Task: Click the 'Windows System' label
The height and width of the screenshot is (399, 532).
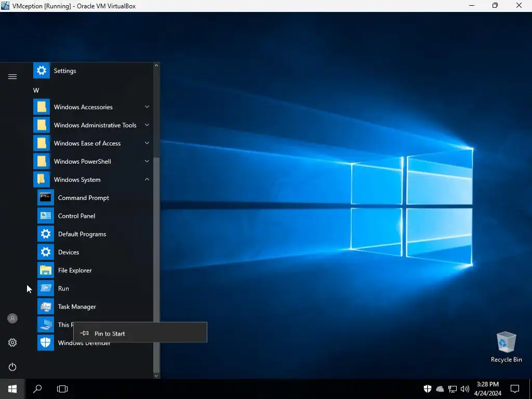Action: point(77,180)
